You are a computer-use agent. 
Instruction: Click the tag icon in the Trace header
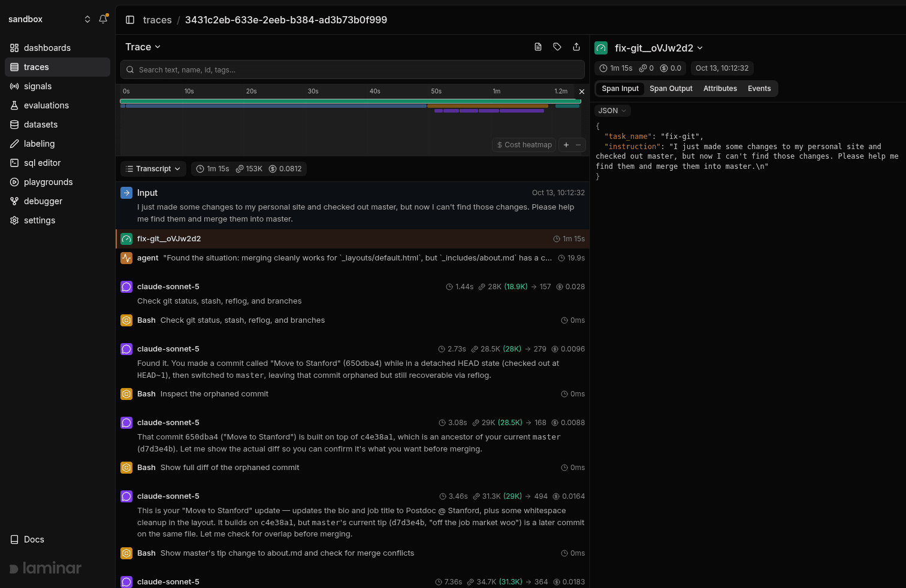coord(557,47)
